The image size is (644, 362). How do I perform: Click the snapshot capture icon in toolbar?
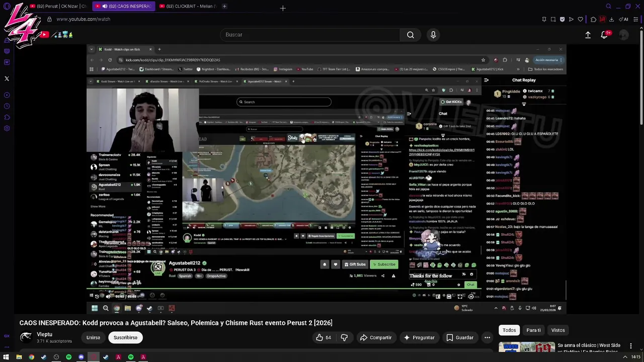tap(553, 19)
